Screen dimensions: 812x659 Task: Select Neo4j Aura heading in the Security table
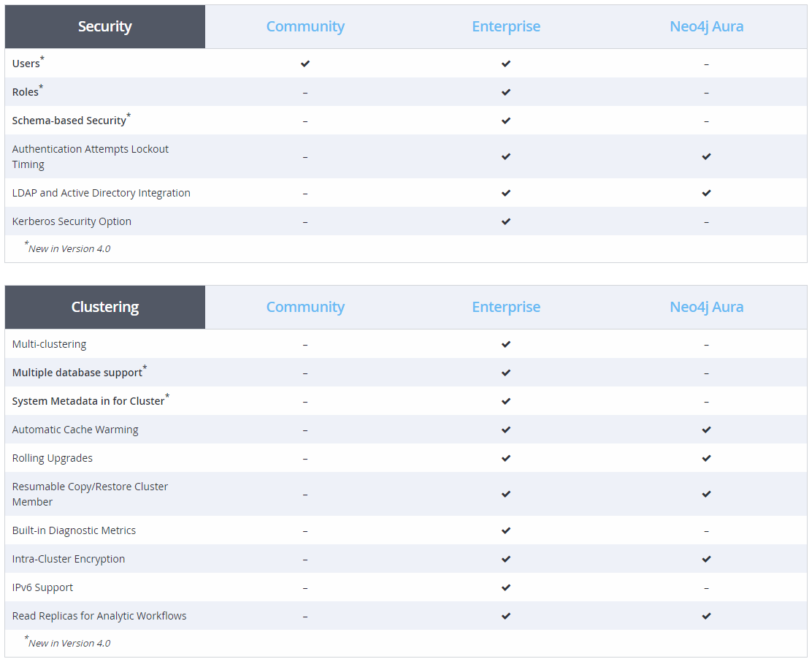click(706, 26)
